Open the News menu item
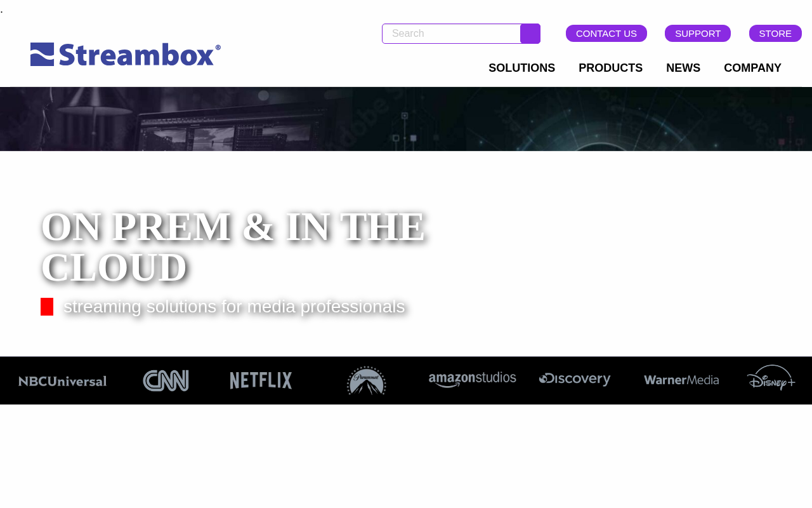Screen dimensions: 812x508 click(x=683, y=68)
